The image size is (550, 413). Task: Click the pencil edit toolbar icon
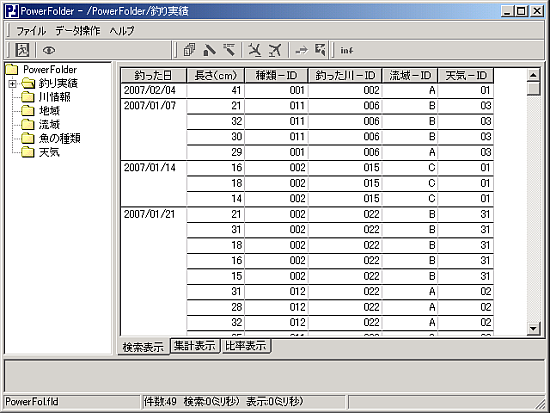[209, 50]
